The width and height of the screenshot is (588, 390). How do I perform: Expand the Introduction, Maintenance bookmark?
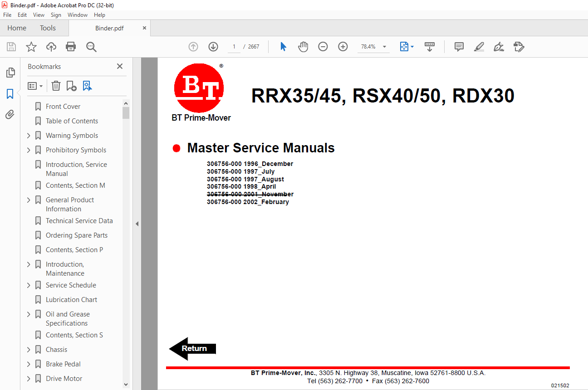[29, 264]
